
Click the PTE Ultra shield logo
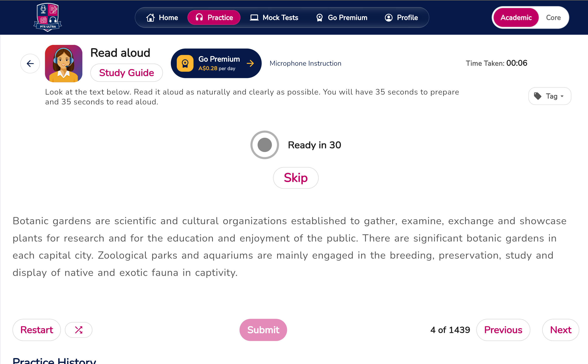pyautogui.click(x=48, y=17)
